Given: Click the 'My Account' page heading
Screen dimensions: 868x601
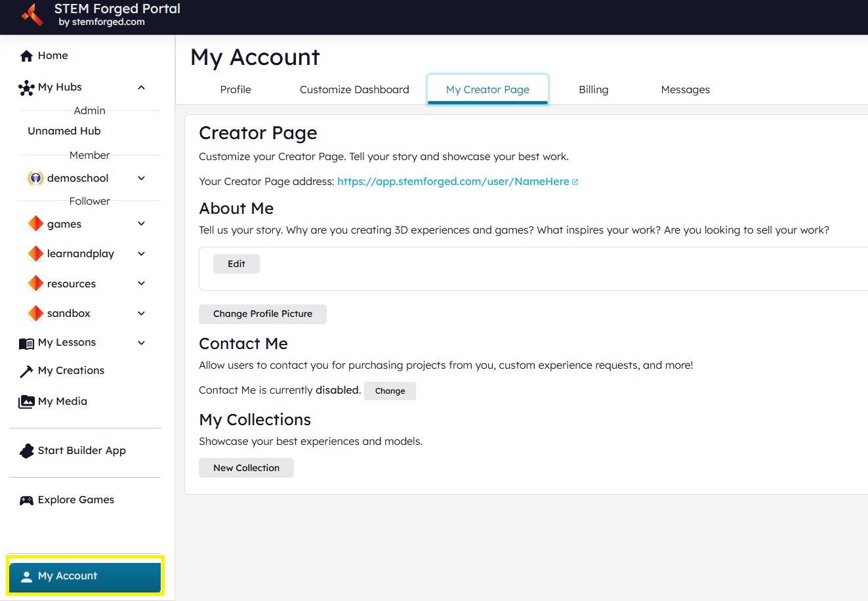Looking at the screenshot, I should [255, 58].
